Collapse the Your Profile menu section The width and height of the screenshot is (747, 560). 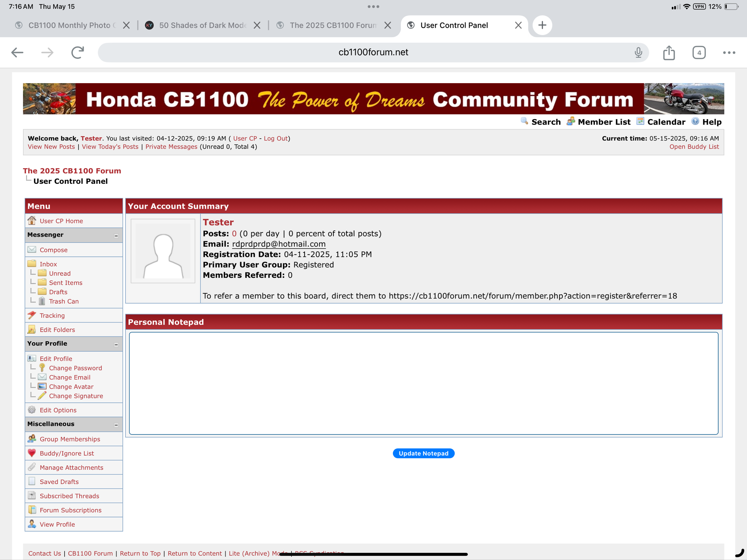point(116,344)
